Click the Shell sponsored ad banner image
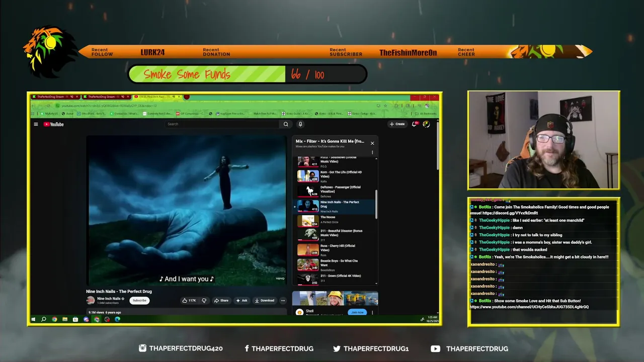The height and width of the screenshot is (362, 644). point(335,298)
